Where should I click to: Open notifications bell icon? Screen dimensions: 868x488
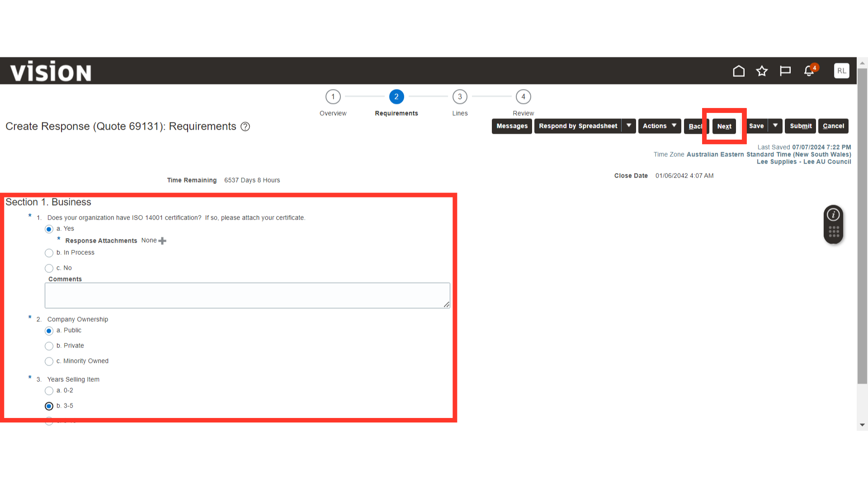[809, 71]
